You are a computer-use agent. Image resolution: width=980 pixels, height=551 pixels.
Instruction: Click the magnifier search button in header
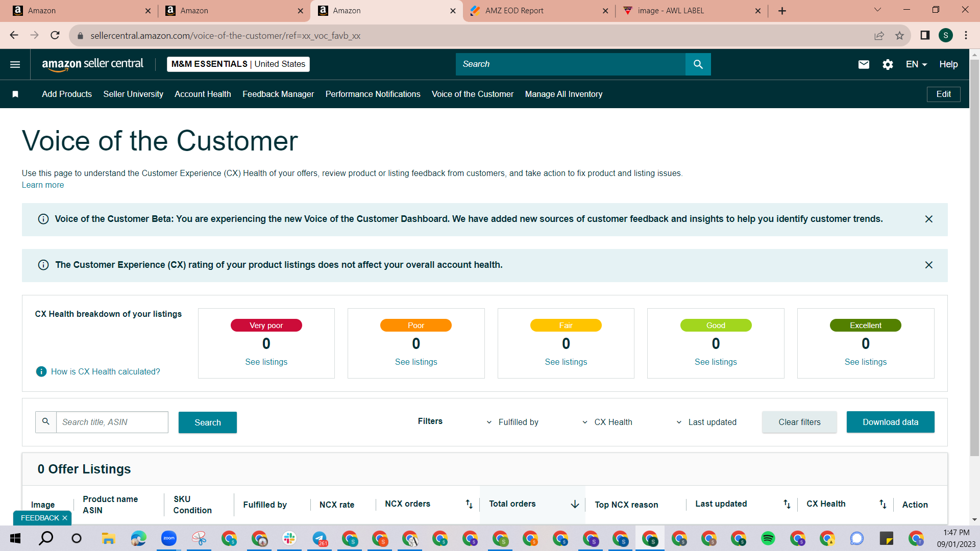pyautogui.click(x=698, y=64)
